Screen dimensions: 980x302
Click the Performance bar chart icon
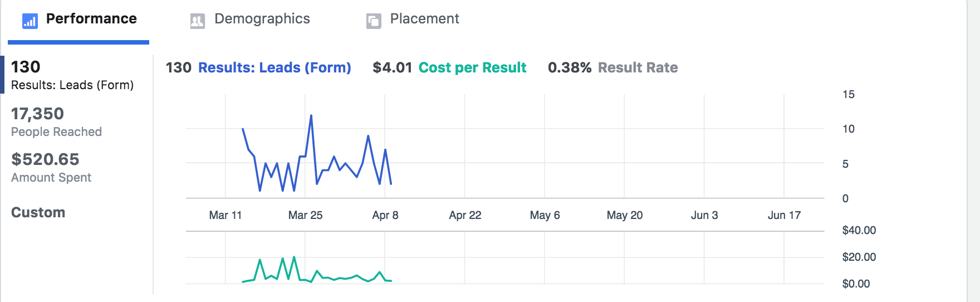[30, 21]
